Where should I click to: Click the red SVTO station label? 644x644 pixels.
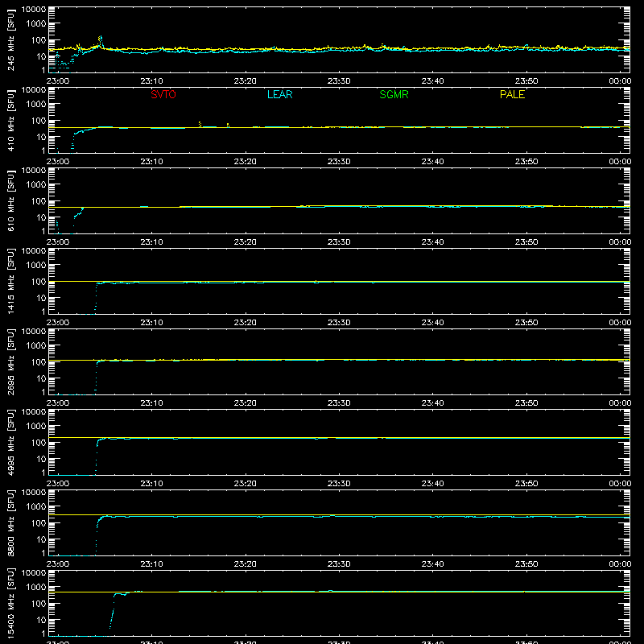(x=163, y=94)
